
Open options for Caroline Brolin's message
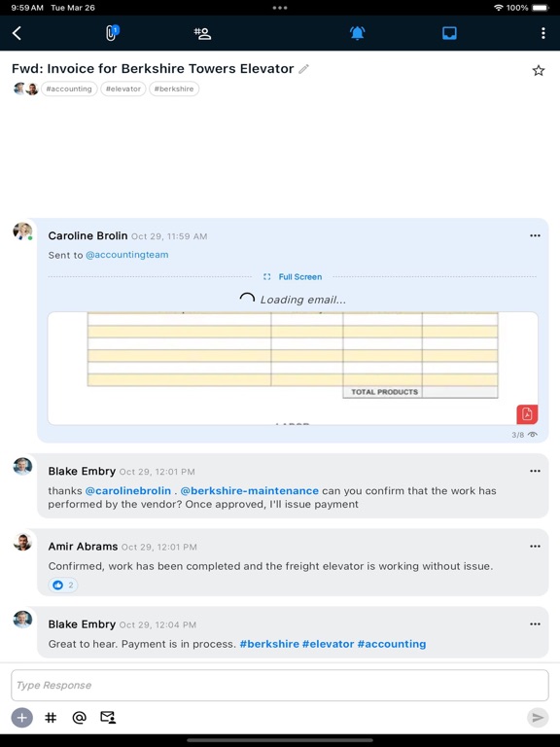point(535,235)
